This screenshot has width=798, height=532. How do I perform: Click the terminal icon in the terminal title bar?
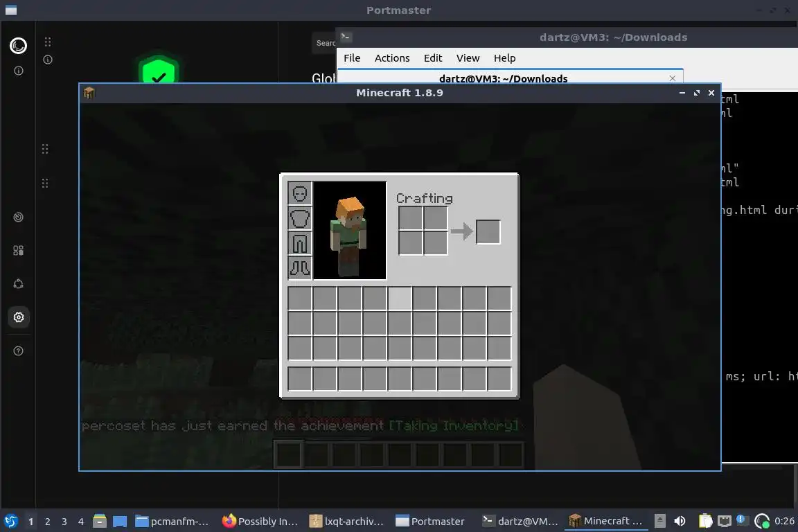[x=346, y=37]
